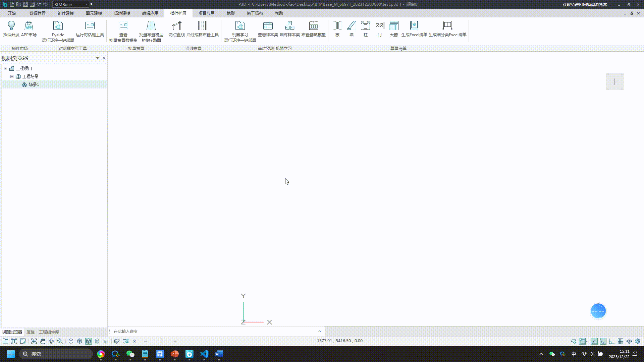The height and width of the screenshot is (362, 644).
Task: Select the 布置基坑模型 icon
Action: coord(313,26)
